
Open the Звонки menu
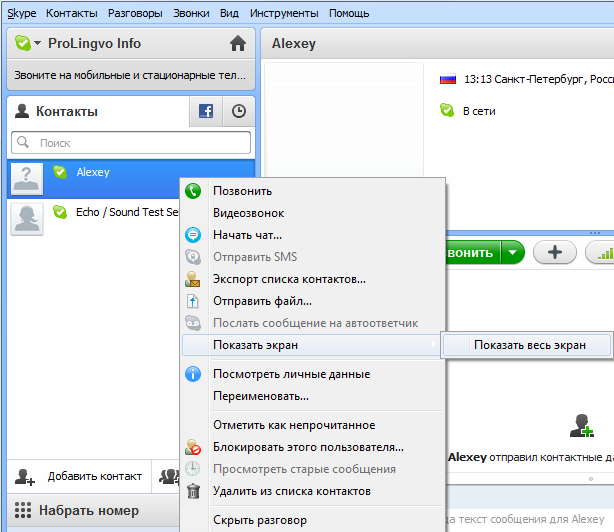pyautogui.click(x=191, y=13)
